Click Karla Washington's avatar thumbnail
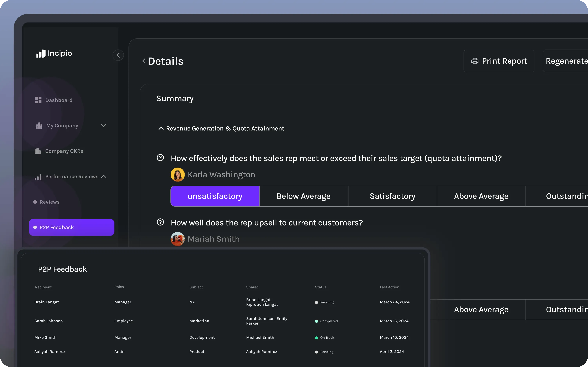This screenshot has height=367, width=588. [x=178, y=175]
